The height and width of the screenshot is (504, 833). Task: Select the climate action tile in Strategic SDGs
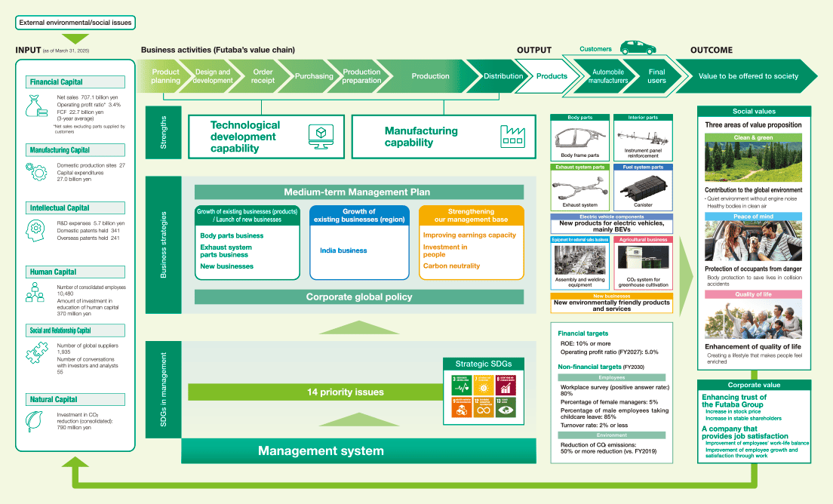506,407
